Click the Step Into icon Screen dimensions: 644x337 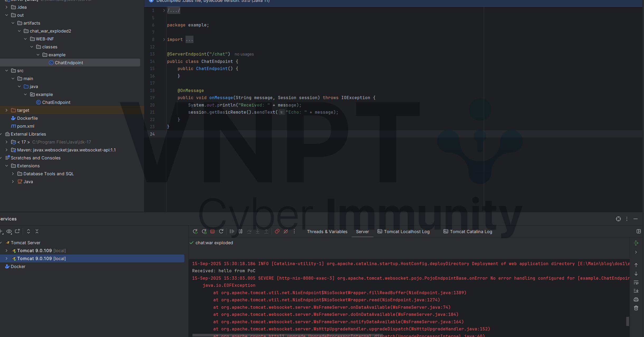[x=258, y=231]
